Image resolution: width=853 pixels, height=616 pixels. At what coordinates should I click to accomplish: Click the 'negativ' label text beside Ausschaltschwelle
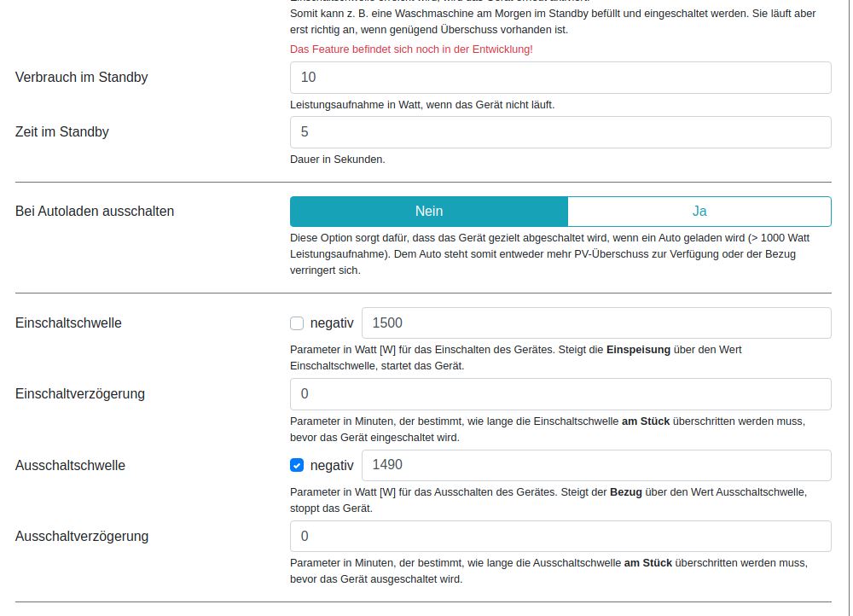pyautogui.click(x=332, y=466)
